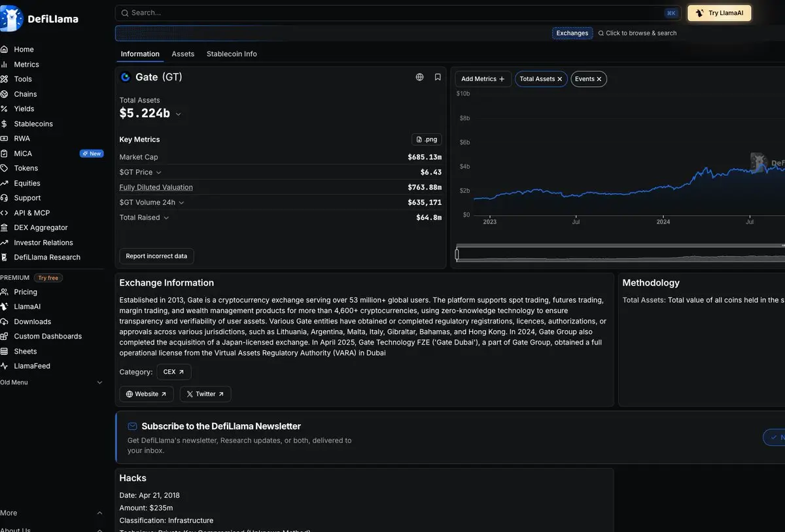Open the Home sidebar icon
Image resolution: width=785 pixels, height=532 pixels.
4,50
